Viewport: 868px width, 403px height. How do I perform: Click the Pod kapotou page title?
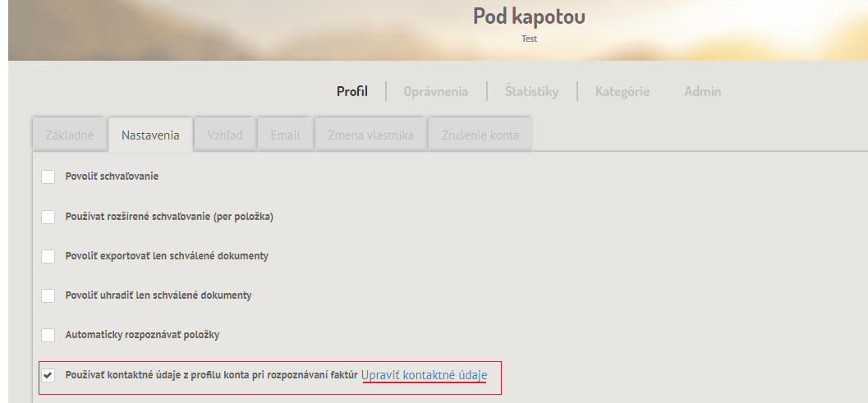(x=529, y=16)
